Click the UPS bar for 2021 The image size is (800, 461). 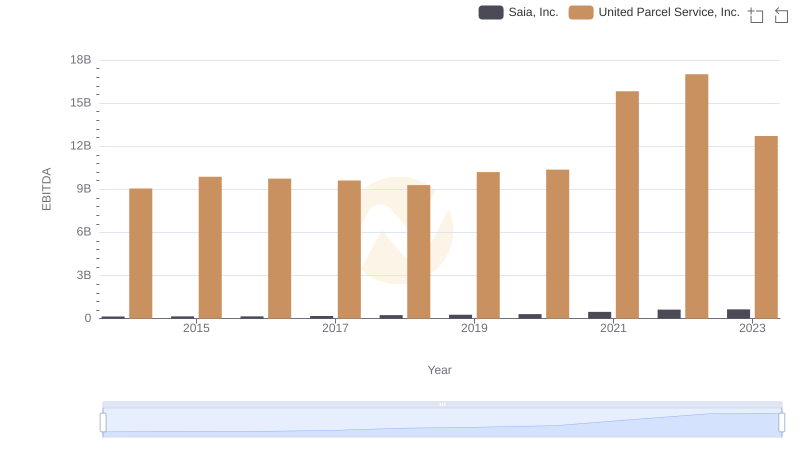(627, 205)
